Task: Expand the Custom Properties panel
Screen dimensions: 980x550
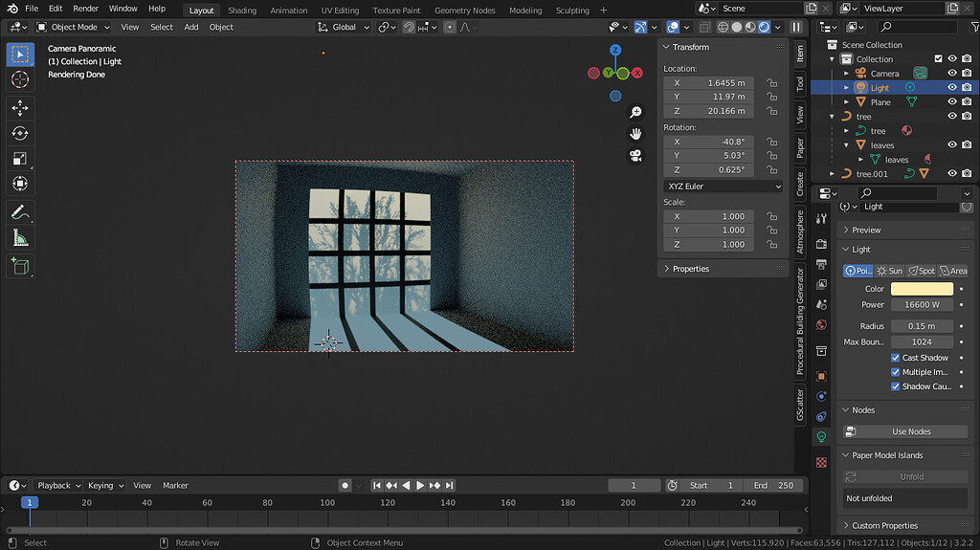Action: [x=885, y=526]
